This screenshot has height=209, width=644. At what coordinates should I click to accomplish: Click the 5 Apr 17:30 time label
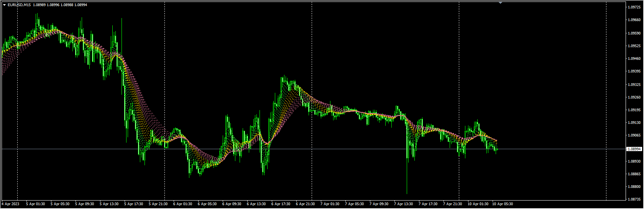pos(134,204)
